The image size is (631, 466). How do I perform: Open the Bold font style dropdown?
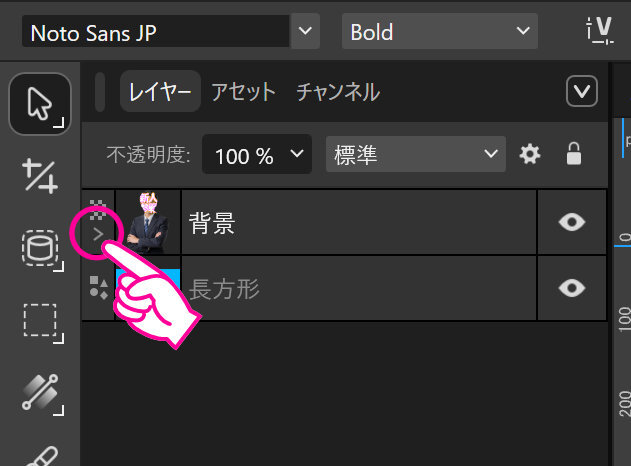pos(440,32)
